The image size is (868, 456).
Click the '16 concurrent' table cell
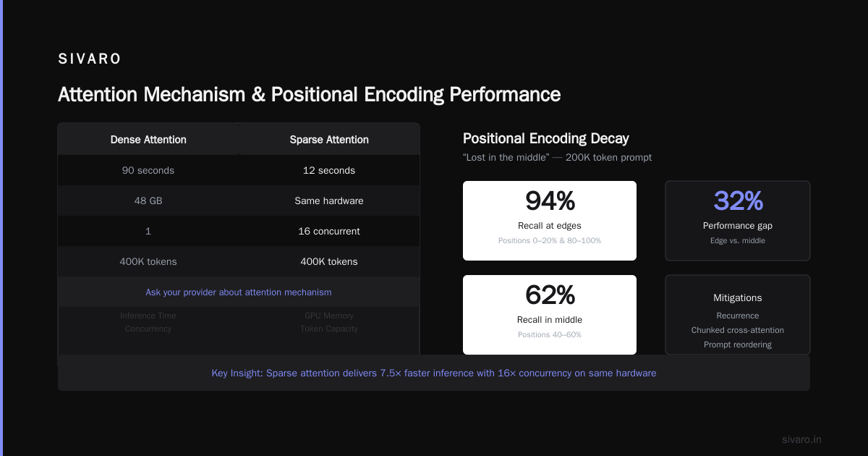(329, 231)
